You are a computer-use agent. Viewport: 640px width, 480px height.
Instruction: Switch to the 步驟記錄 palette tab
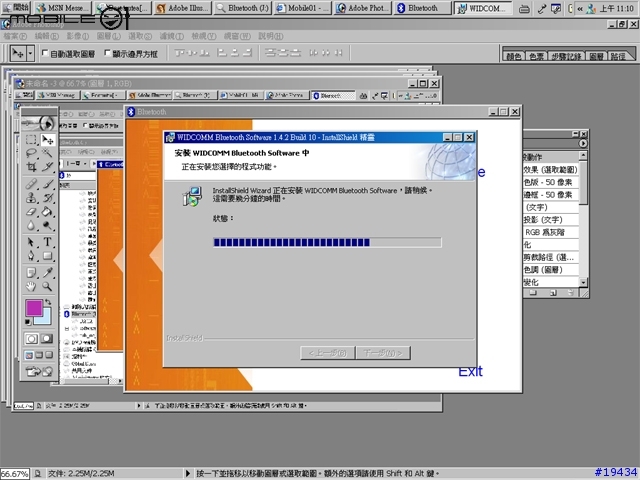pos(566,56)
